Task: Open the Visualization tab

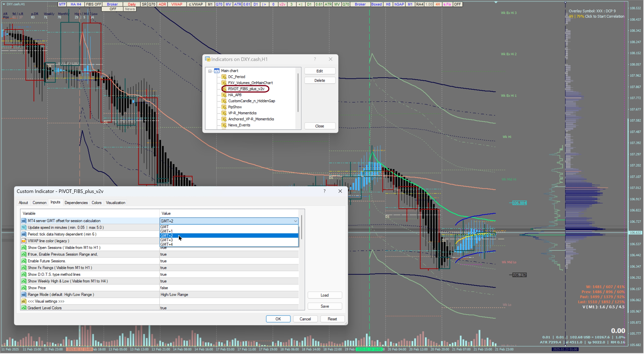Action: pos(115,203)
